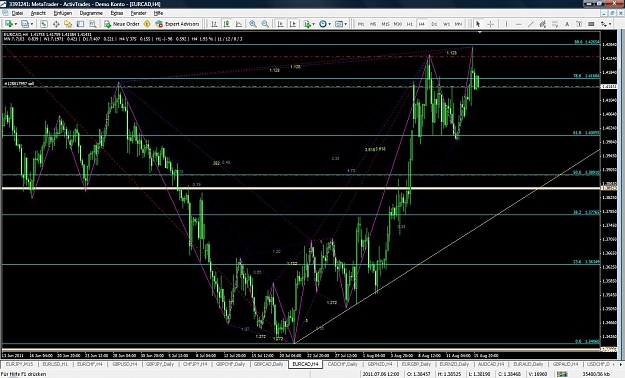Open the Einfügen menu
625x378 pixels.
pos(63,13)
